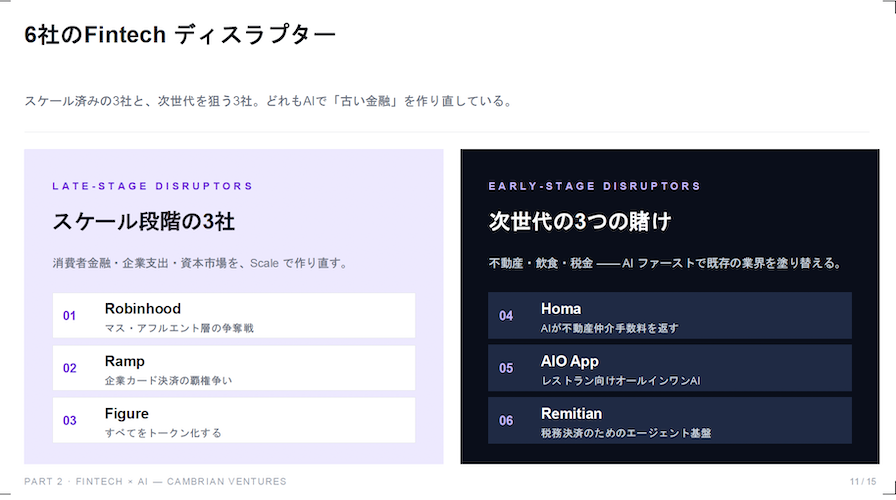Click the page number 11 / 15
The height and width of the screenshot is (500, 896).
pyautogui.click(x=863, y=482)
